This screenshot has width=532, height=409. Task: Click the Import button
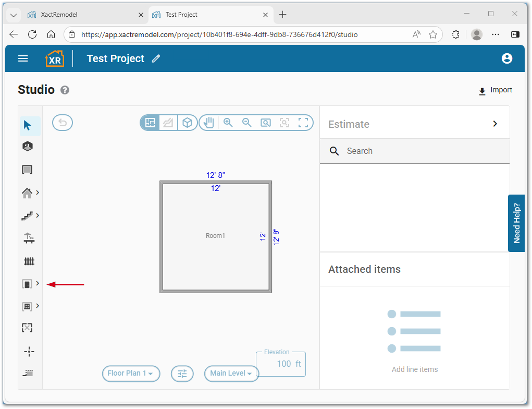coord(496,90)
